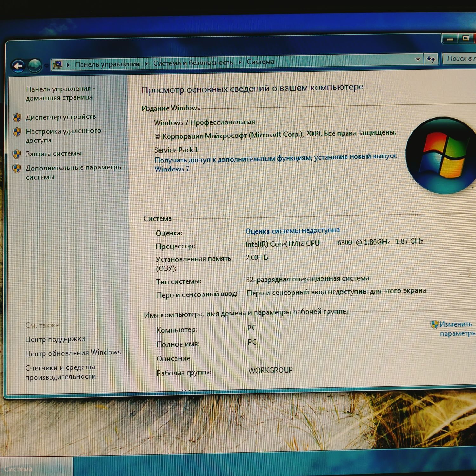Image resolution: width=476 pixels, height=476 pixels.
Task: Open Защита системы
Action: pyautogui.click(x=54, y=154)
